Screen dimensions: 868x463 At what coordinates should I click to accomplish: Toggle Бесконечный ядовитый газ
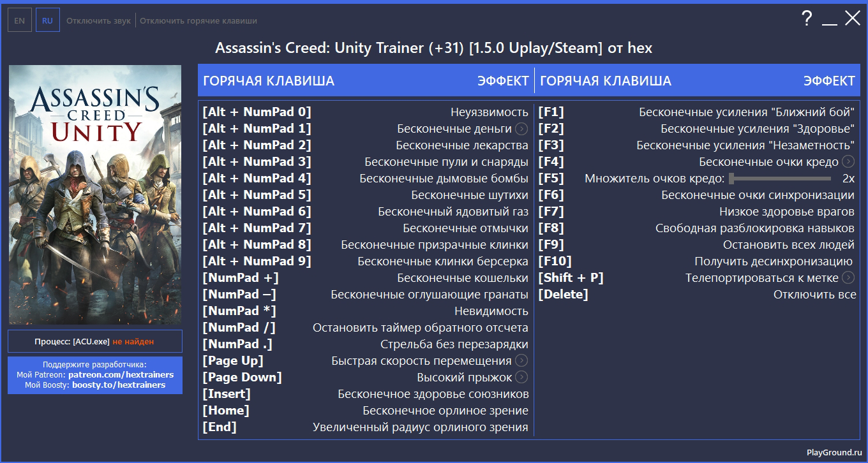(453, 212)
